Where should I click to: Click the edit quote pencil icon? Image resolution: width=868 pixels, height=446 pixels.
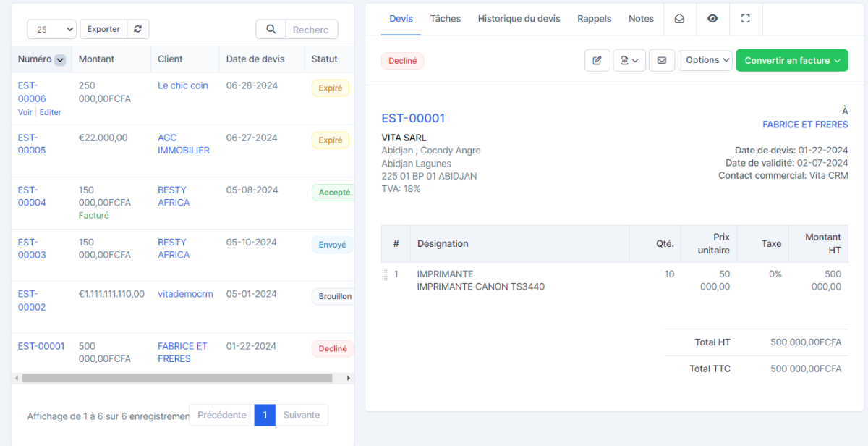597,61
